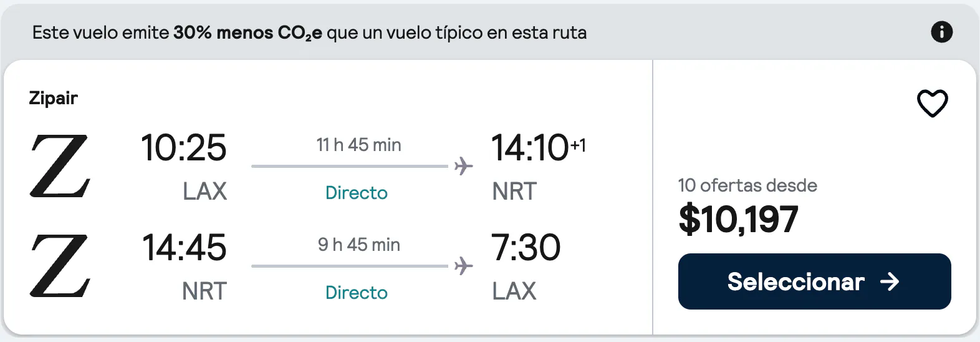The image size is (980, 342).
Task: Click the arrow in Seleccionar button
Action: coord(890,282)
